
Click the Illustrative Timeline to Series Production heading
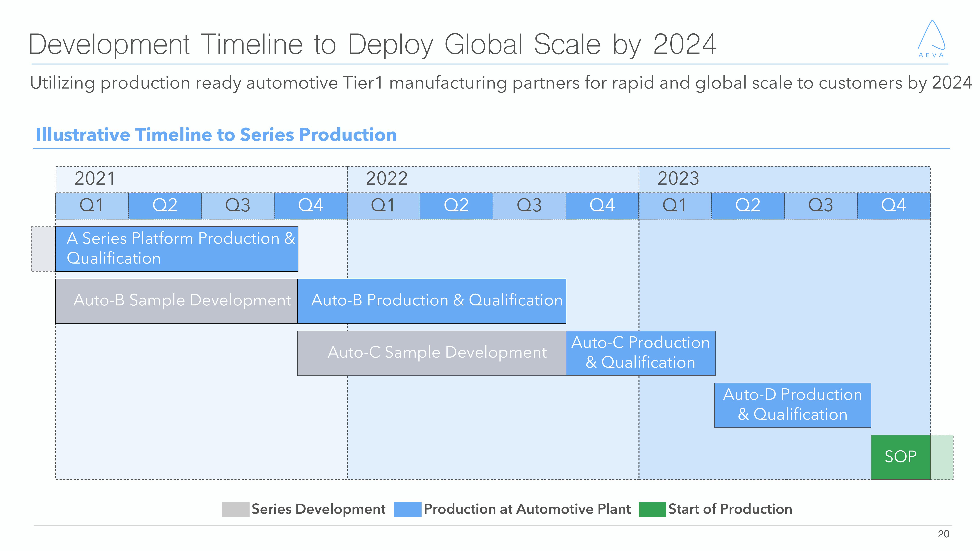click(x=216, y=135)
